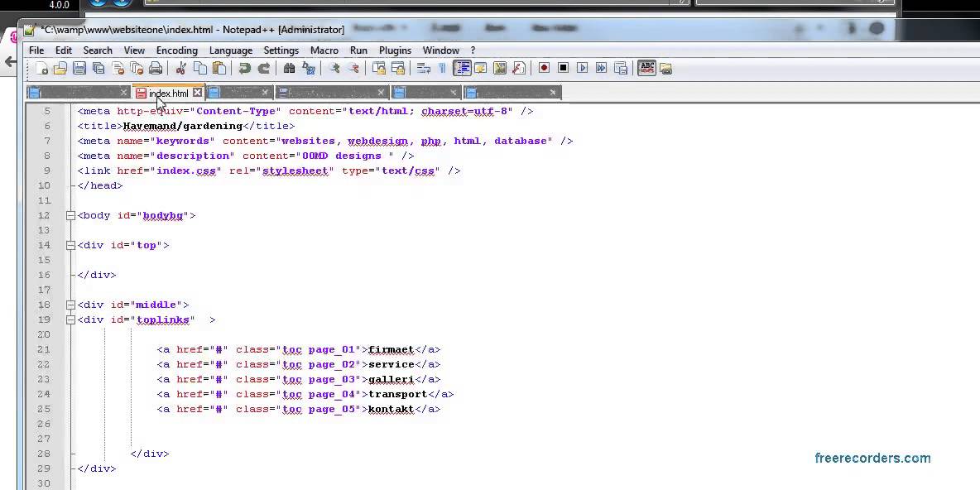Collapse the body tag fold on line 12
Screen dimensions: 980x490
click(71, 215)
